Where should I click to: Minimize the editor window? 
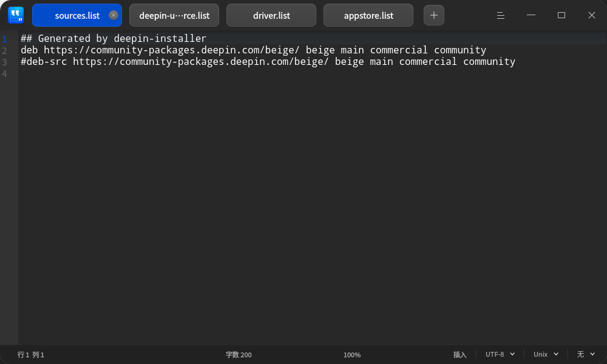coord(531,15)
